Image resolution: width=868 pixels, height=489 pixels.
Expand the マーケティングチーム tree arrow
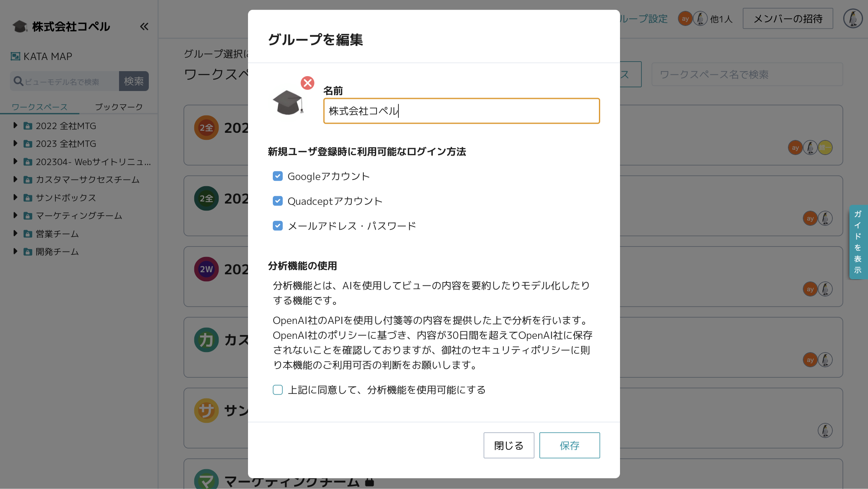click(15, 215)
